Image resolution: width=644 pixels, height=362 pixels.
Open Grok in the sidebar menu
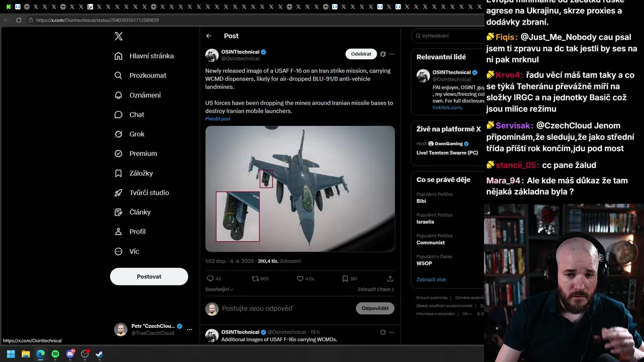tap(129, 134)
